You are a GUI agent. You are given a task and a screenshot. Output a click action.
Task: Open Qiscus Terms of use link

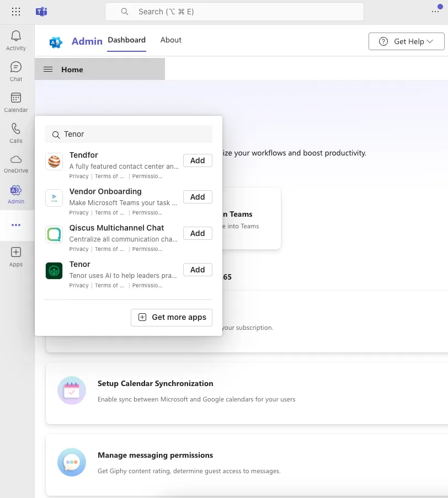(109, 249)
